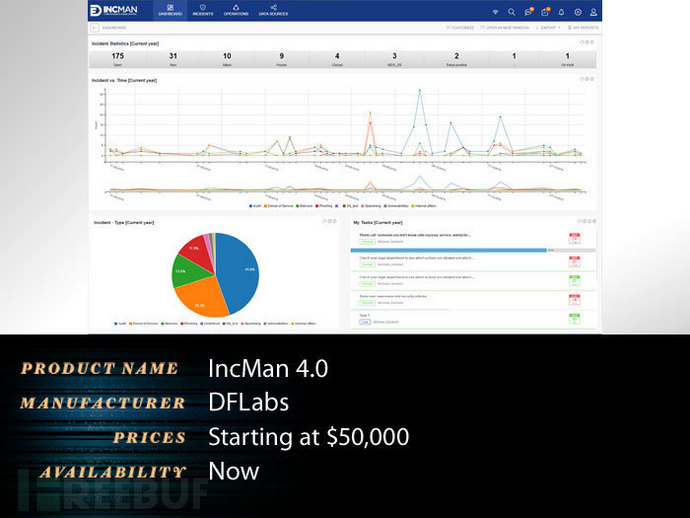Screen dimensions: 690x518
Task: Open the Dashboard tab
Action: tap(170, 10)
